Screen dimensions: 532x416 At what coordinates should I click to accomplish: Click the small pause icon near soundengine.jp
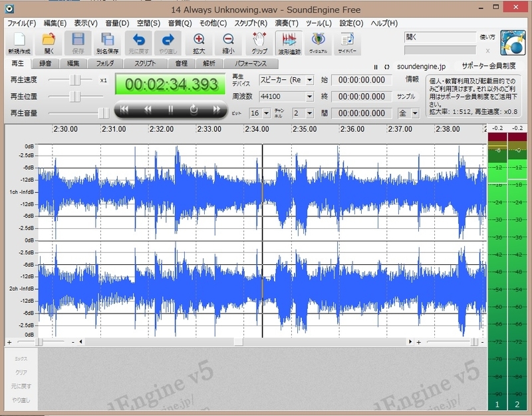[376, 67]
